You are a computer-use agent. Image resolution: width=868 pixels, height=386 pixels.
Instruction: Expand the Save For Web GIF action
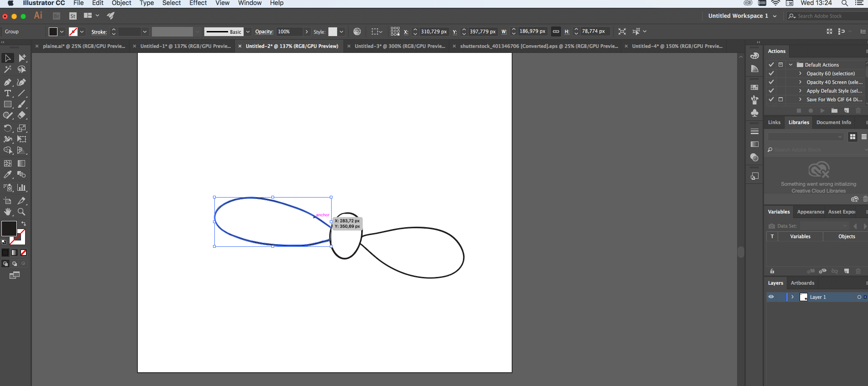(x=800, y=99)
